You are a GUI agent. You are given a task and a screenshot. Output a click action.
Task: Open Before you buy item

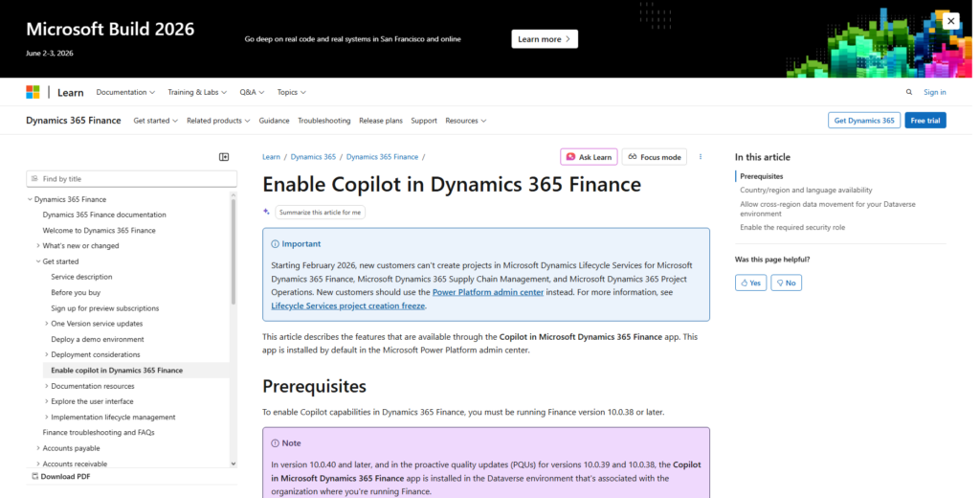click(x=76, y=292)
